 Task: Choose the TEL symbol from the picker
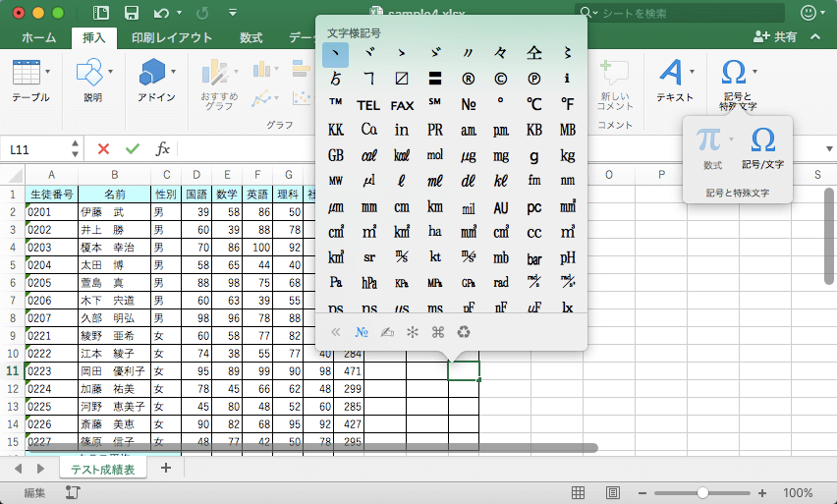[368, 104]
